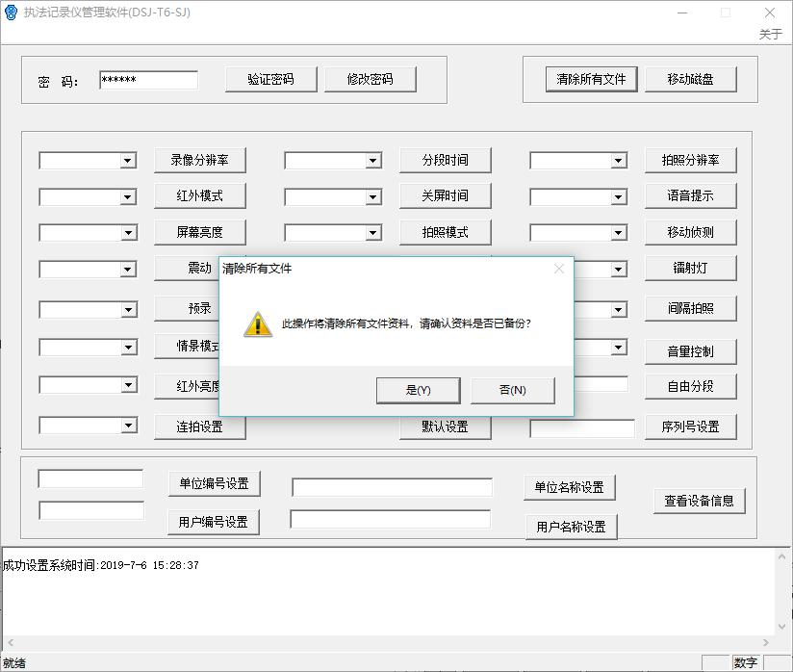Click the 用户编号设置 button

213,522
